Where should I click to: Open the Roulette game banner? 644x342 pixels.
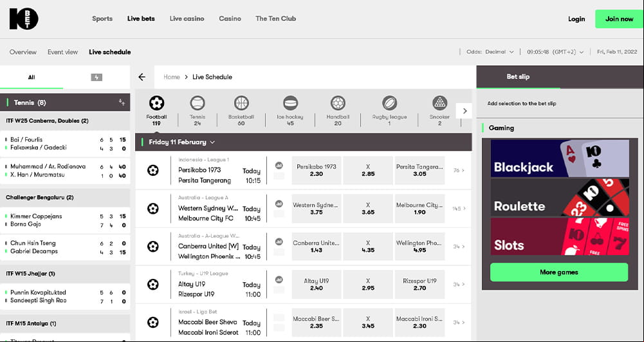click(x=560, y=197)
